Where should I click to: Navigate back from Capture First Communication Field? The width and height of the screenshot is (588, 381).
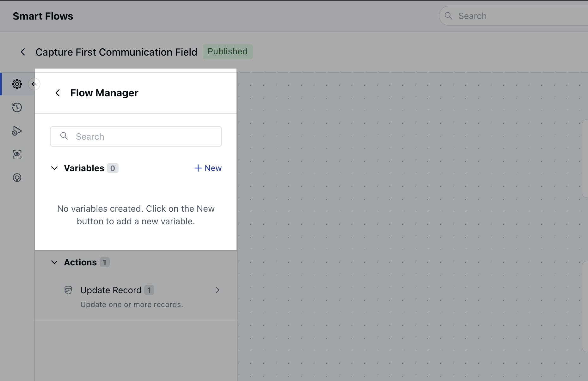(x=23, y=52)
